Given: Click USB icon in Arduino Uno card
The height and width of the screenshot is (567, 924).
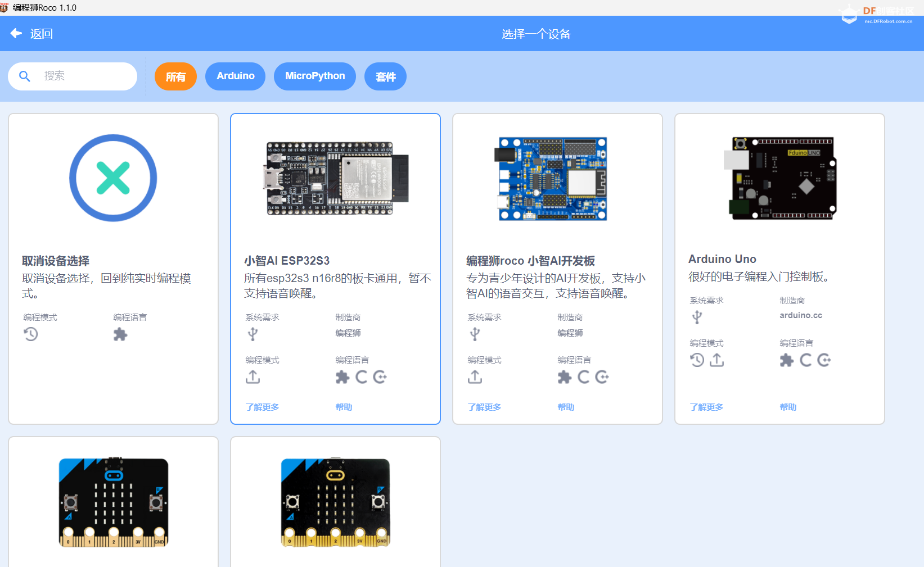Looking at the screenshot, I should [697, 317].
